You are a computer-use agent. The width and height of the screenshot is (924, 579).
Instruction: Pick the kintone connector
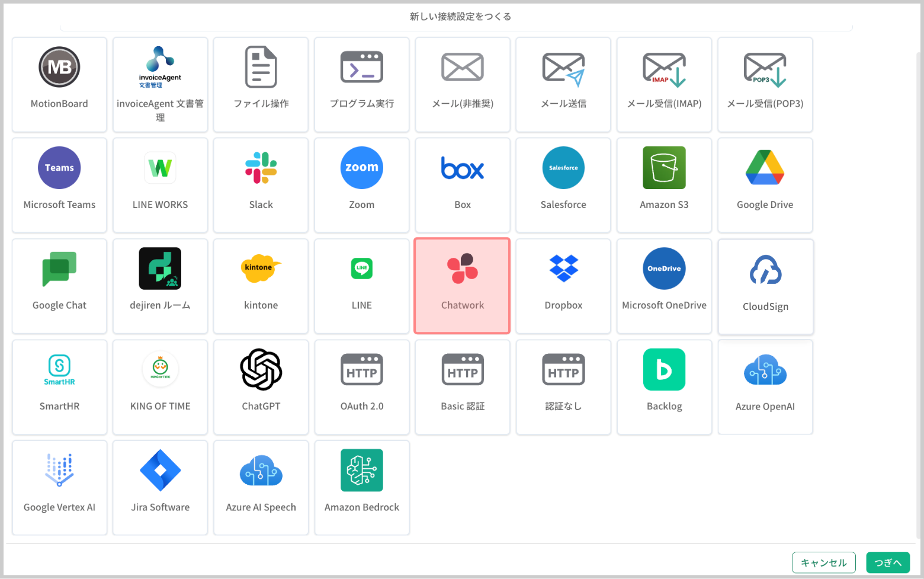tap(261, 286)
